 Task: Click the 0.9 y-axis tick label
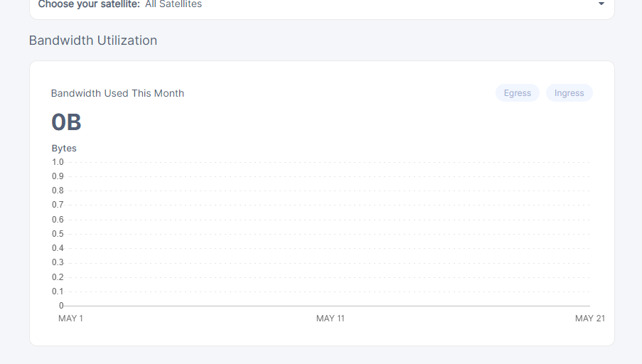(58, 176)
